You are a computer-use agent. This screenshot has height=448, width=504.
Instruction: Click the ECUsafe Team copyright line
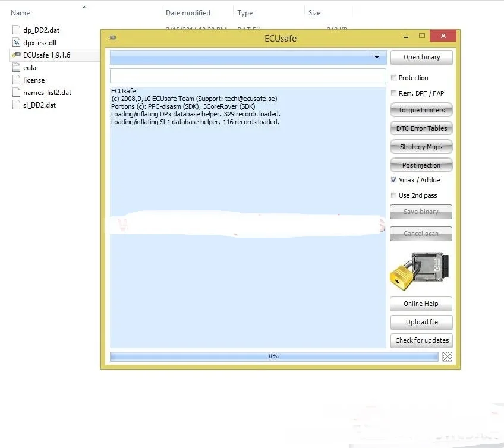tap(194, 99)
